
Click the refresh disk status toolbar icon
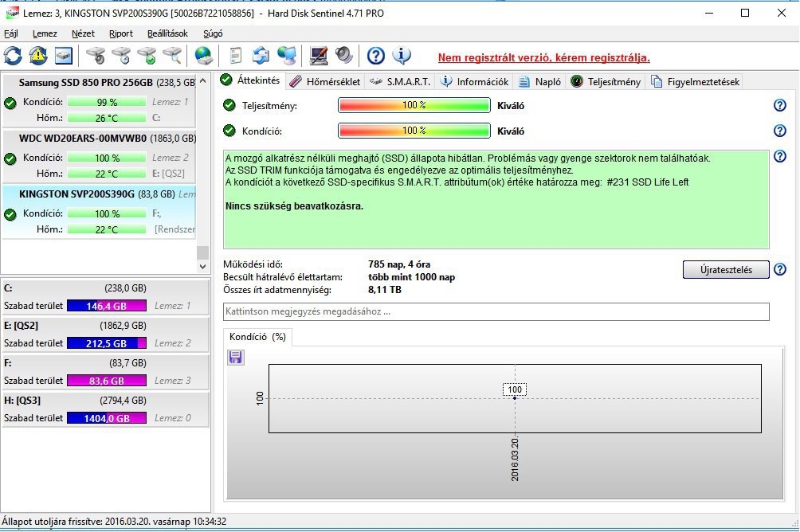(x=14, y=56)
